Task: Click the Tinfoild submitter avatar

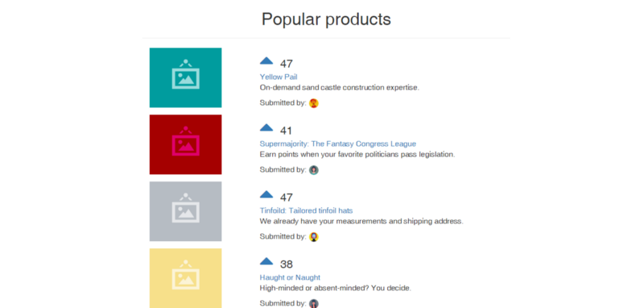Action: (314, 237)
